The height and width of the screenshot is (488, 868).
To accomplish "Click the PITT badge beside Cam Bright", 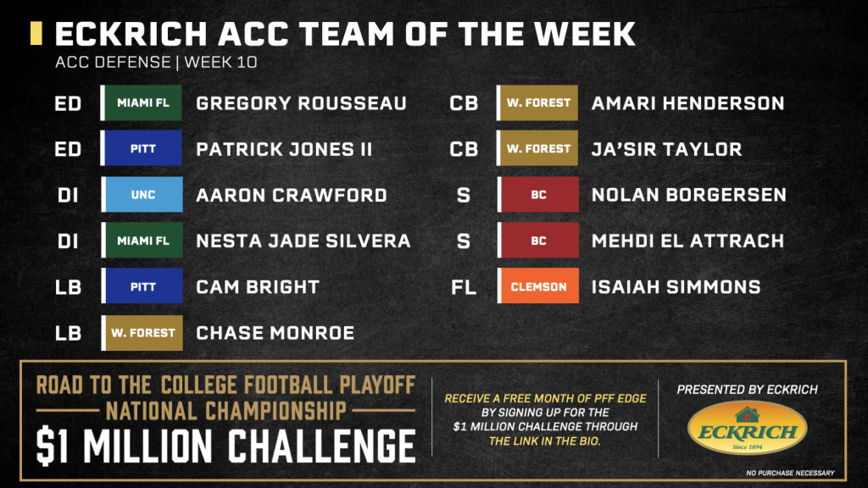I will tap(142, 286).
